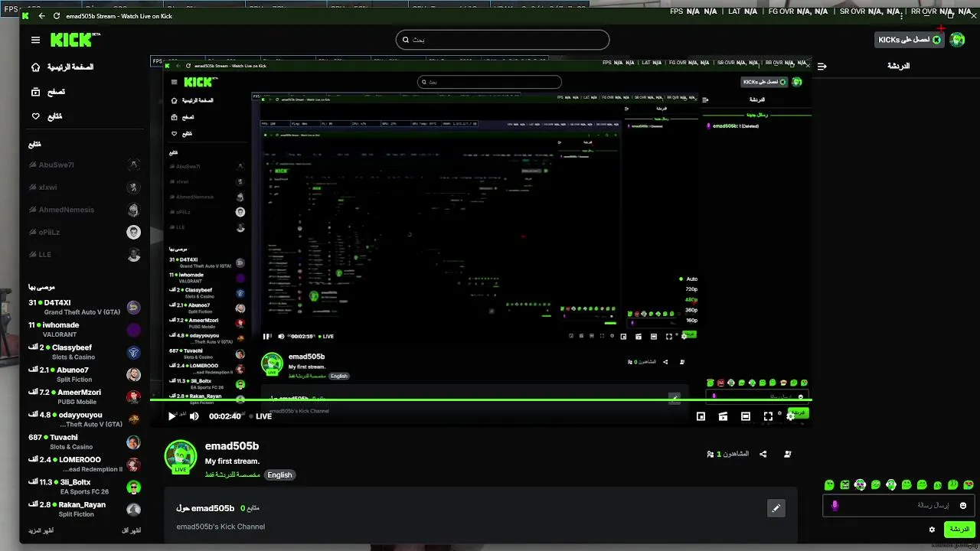
Task: Toggle mini player mode icon
Action: [x=701, y=416]
